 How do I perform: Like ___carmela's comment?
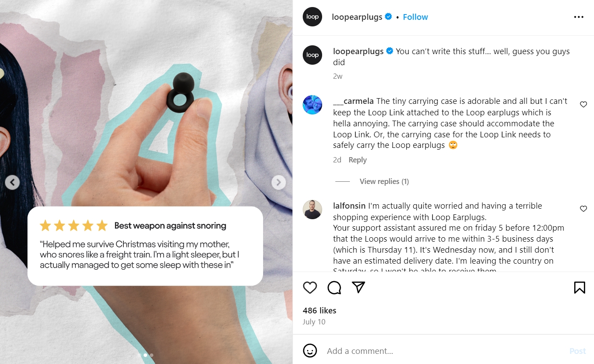click(583, 104)
